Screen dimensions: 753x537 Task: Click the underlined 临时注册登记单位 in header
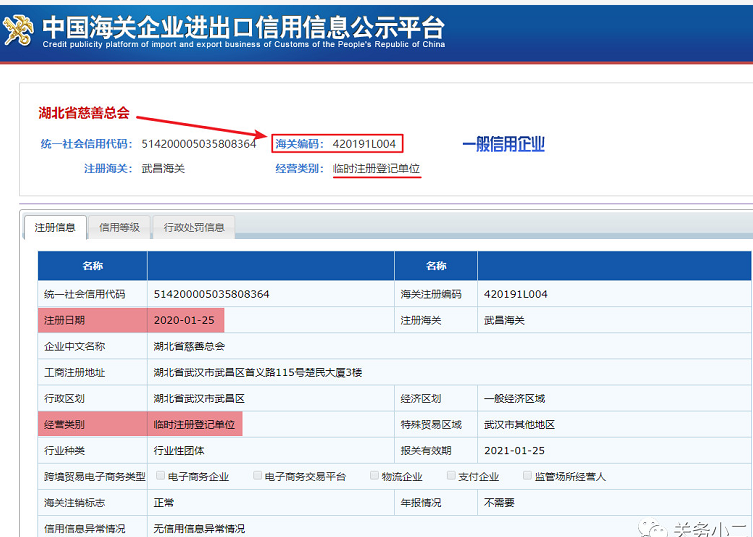[376, 169]
